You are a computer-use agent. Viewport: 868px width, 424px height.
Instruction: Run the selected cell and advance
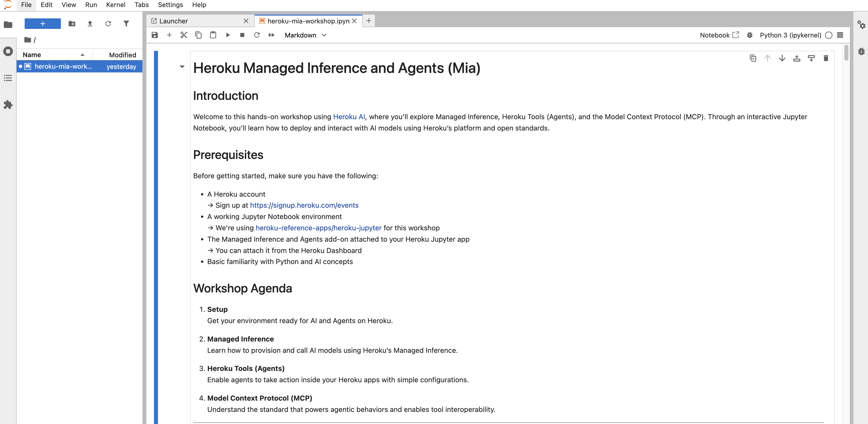228,35
